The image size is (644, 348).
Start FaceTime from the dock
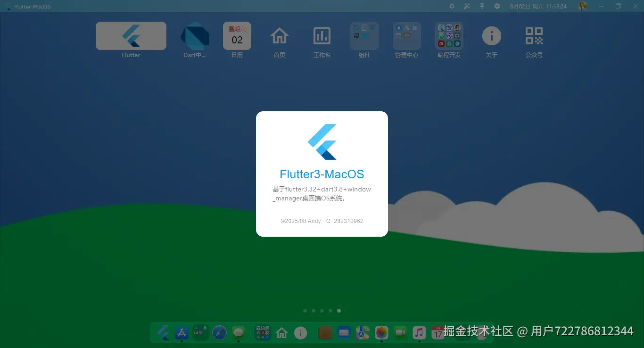click(x=400, y=333)
